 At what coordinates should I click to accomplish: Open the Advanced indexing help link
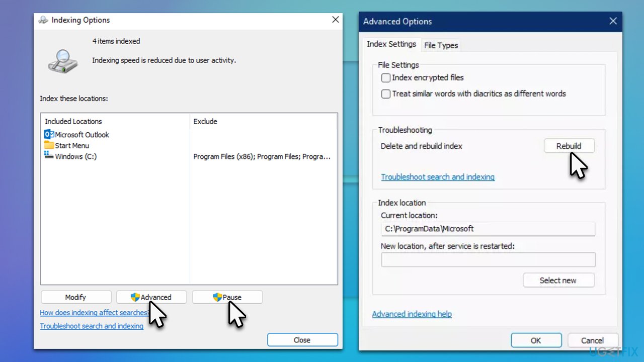[412, 314]
